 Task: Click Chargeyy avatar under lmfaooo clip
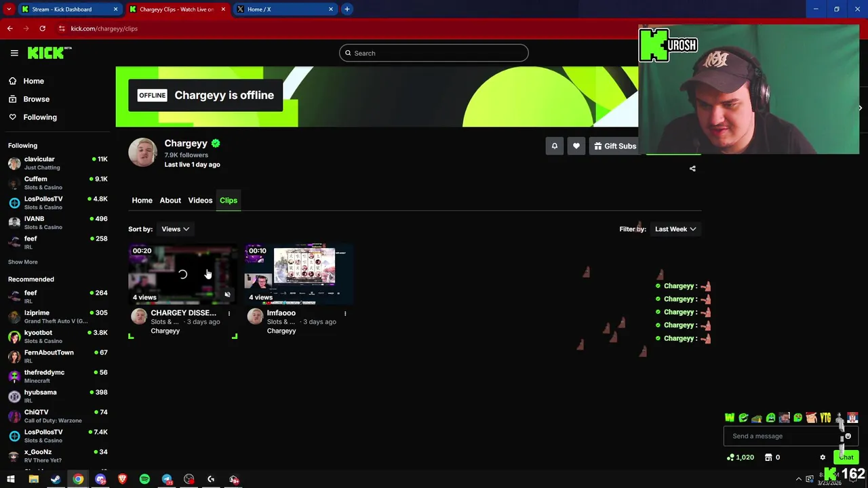pos(255,317)
